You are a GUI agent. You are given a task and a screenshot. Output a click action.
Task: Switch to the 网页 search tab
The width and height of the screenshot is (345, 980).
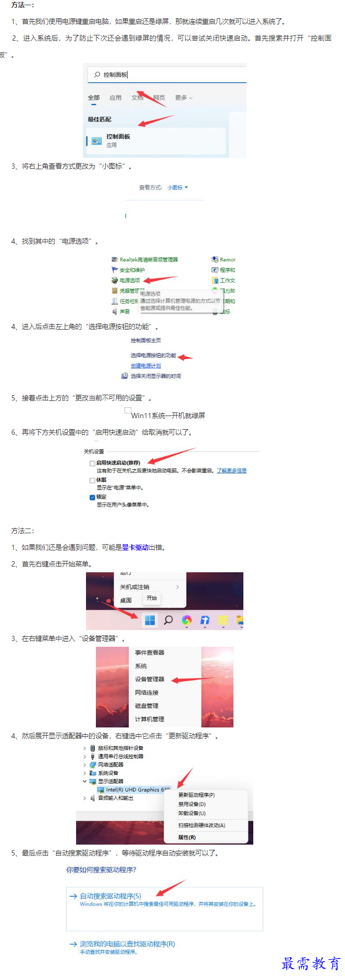pos(159,97)
